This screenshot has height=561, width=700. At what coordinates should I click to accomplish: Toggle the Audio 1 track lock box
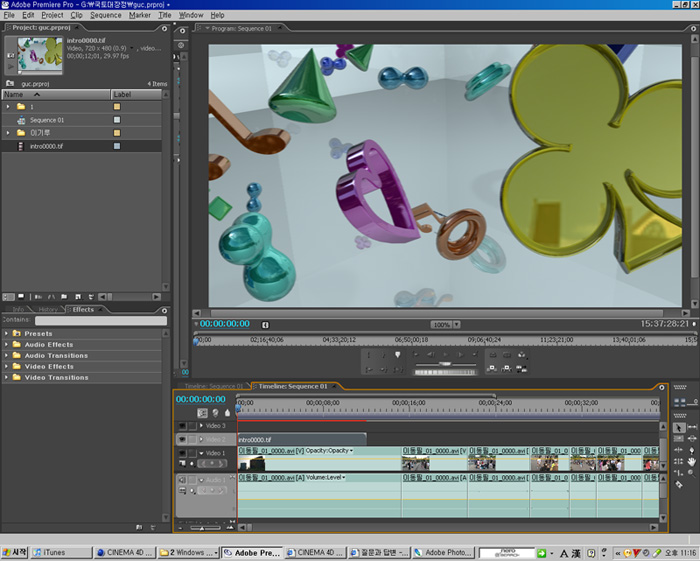click(x=192, y=480)
